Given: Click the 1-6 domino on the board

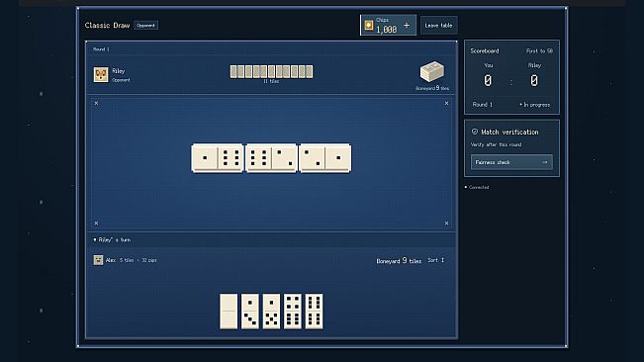Looking at the screenshot, I should click(218, 157).
